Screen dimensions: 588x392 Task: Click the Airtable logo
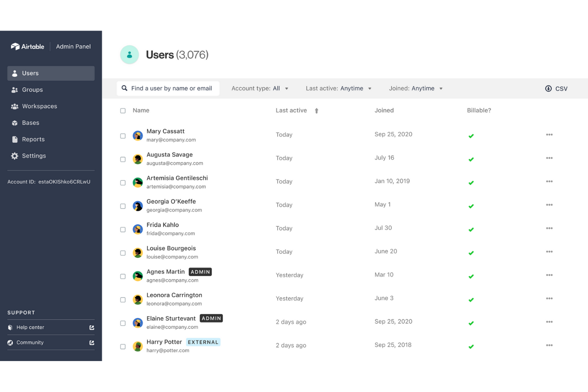(x=27, y=46)
